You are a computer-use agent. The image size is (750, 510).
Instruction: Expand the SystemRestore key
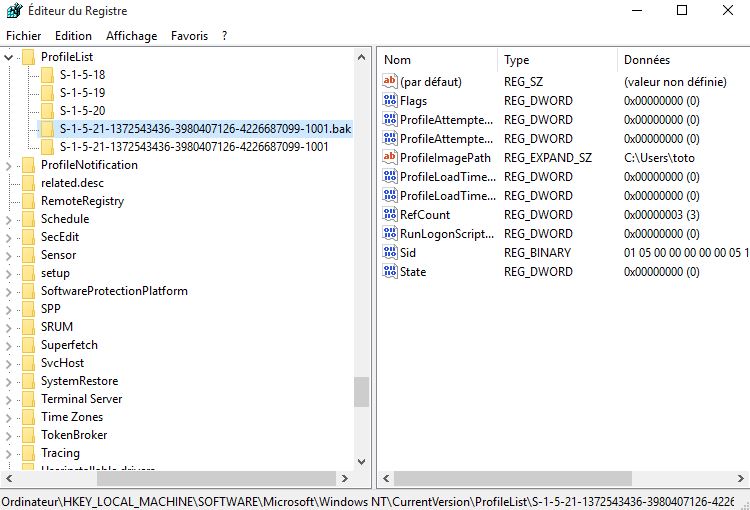9,382
